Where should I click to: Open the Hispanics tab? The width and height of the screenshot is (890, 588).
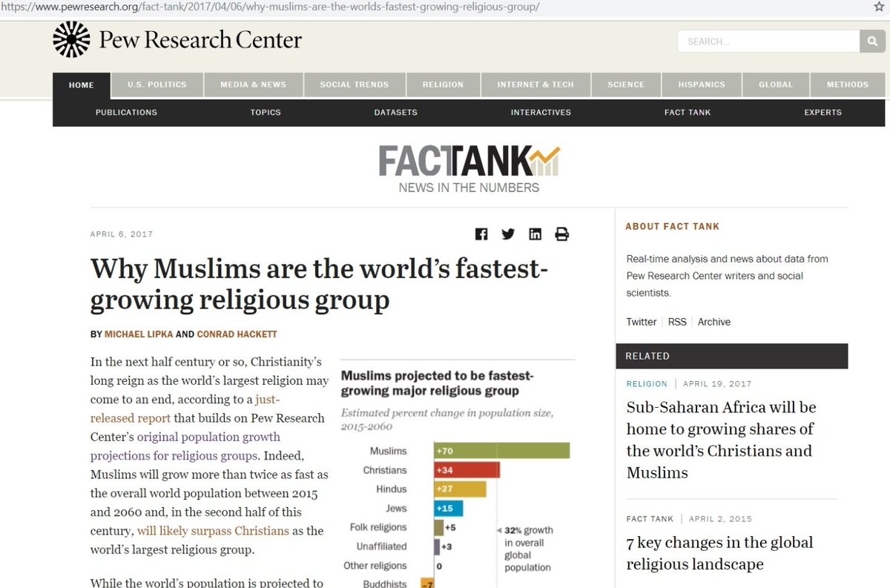[702, 85]
